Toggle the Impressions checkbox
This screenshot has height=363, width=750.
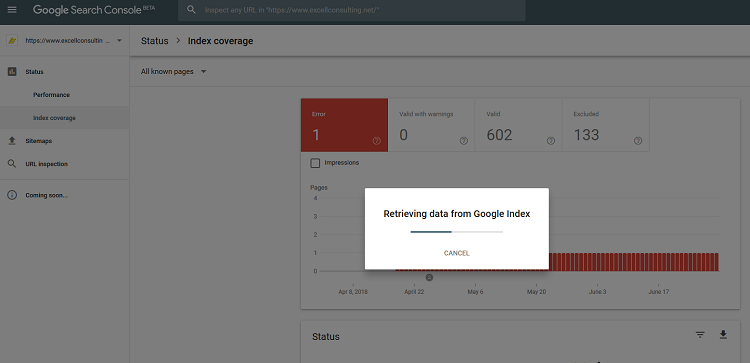click(315, 163)
